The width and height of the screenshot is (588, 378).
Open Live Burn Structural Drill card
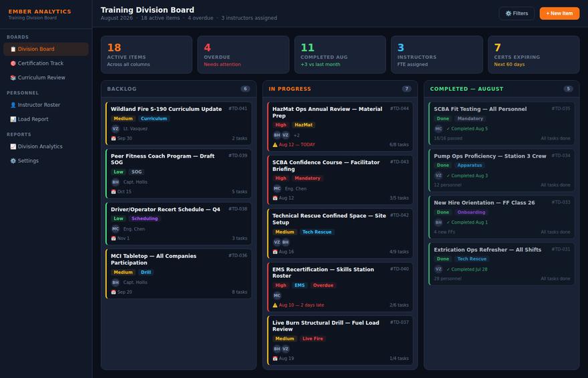click(340, 340)
